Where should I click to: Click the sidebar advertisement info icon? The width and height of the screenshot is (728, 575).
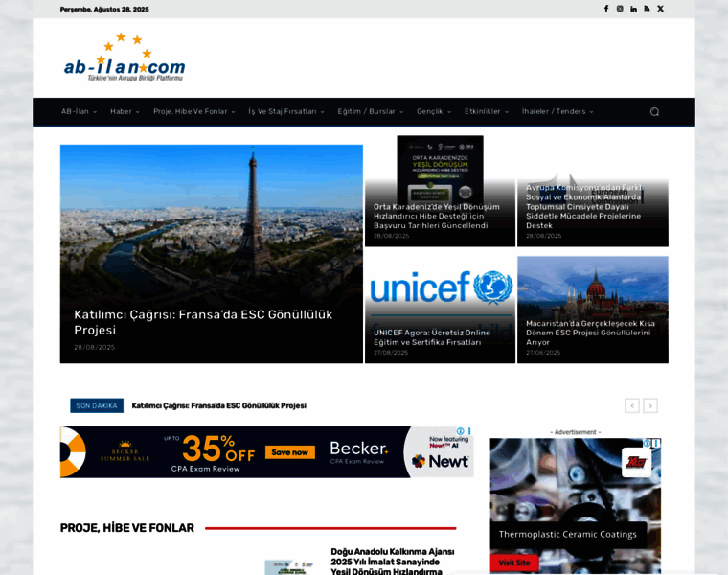coord(647,443)
